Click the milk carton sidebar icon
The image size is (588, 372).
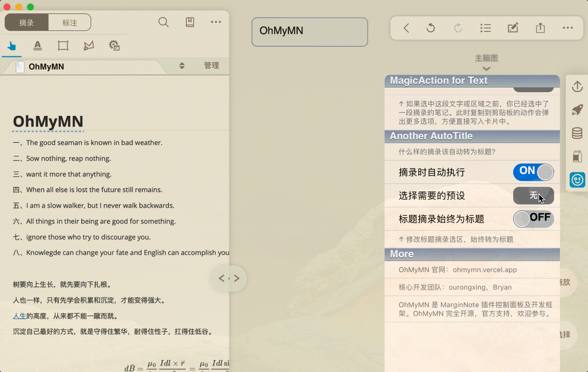pos(577,156)
